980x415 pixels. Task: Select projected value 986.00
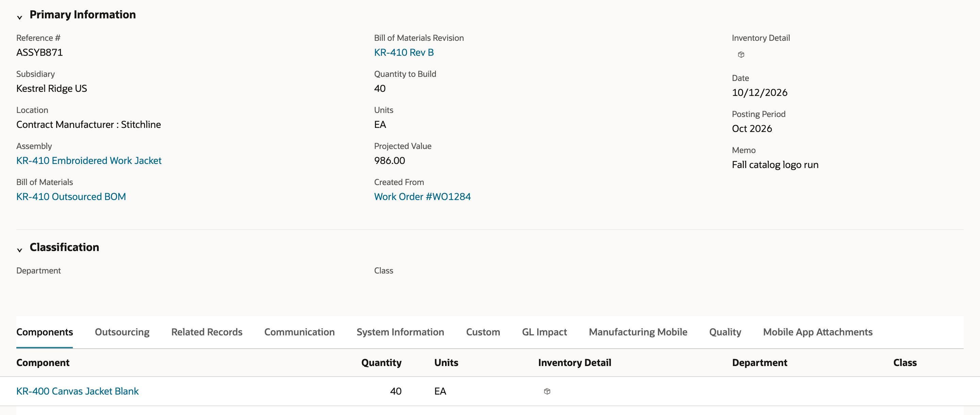pos(389,161)
